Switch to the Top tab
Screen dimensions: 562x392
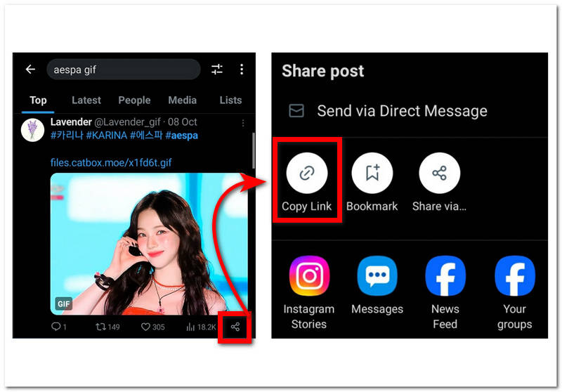point(38,100)
